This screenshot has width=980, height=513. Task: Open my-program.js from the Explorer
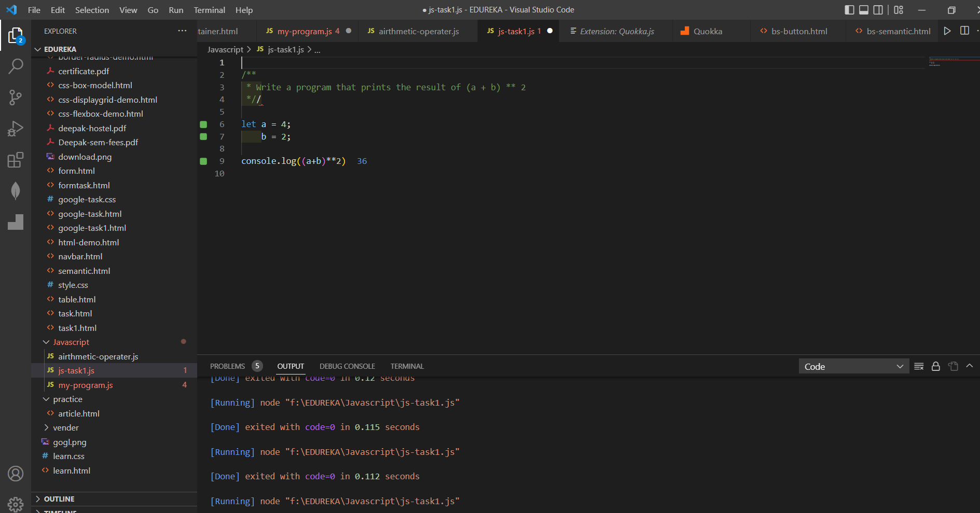(86, 385)
